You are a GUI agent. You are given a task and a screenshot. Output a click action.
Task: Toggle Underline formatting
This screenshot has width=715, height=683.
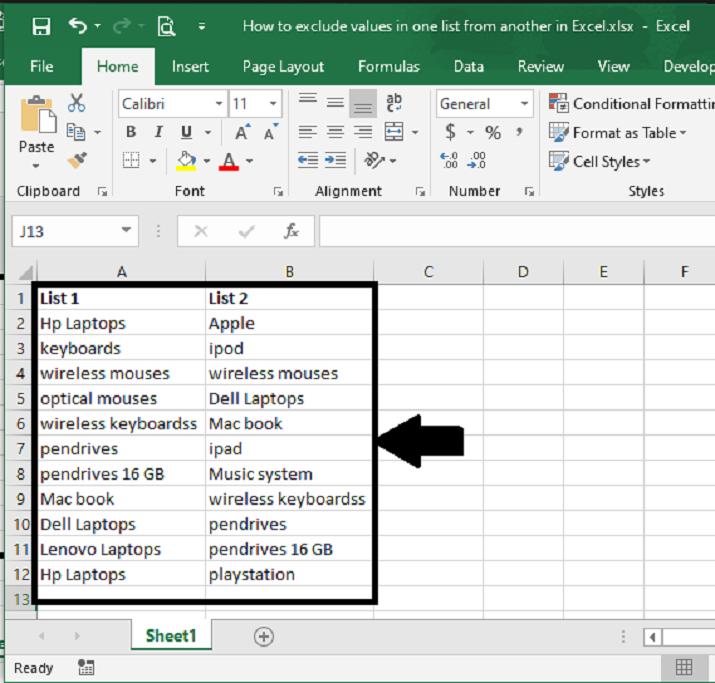pyautogui.click(x=186, y=132)
